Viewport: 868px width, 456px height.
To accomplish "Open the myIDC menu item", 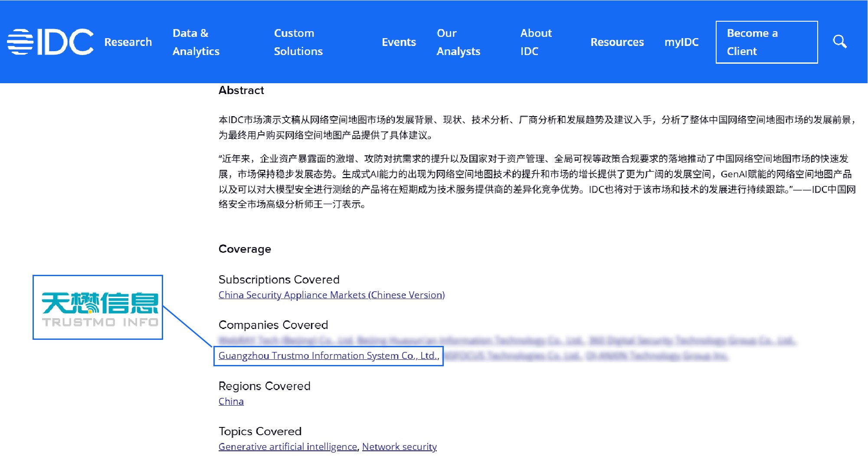I will pos(681,42).
